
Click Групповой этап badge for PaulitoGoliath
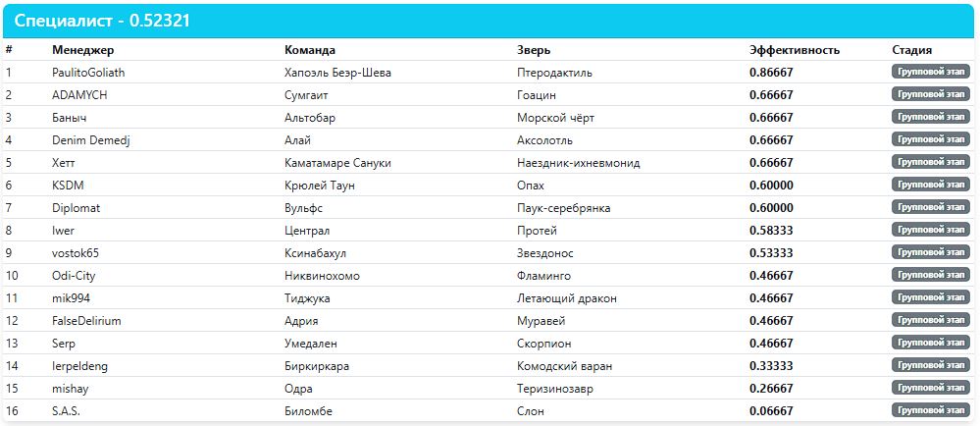point(930,72)
